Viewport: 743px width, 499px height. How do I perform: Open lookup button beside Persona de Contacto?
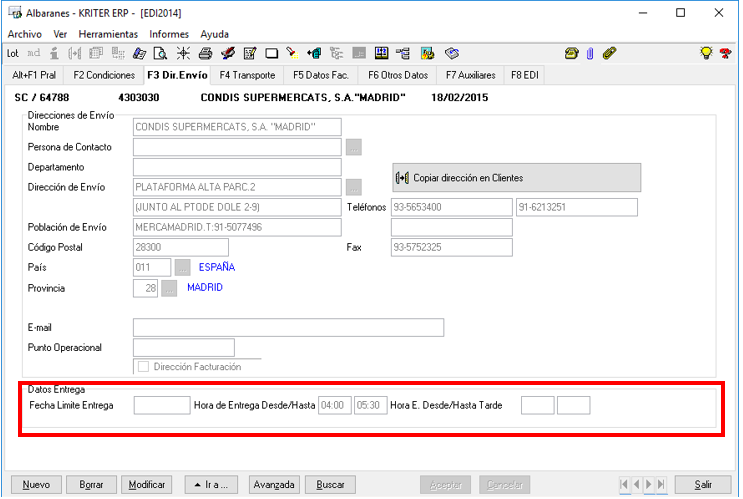353,147
